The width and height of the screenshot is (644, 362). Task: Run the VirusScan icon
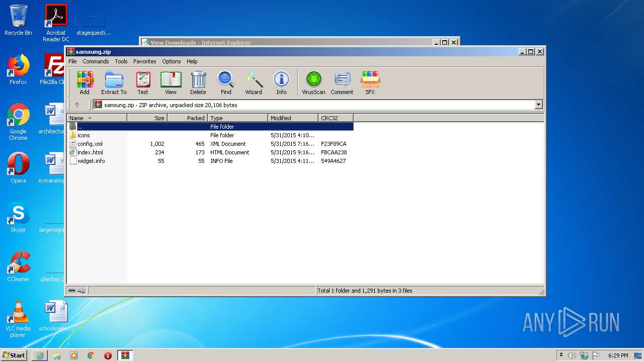point(313,83)
